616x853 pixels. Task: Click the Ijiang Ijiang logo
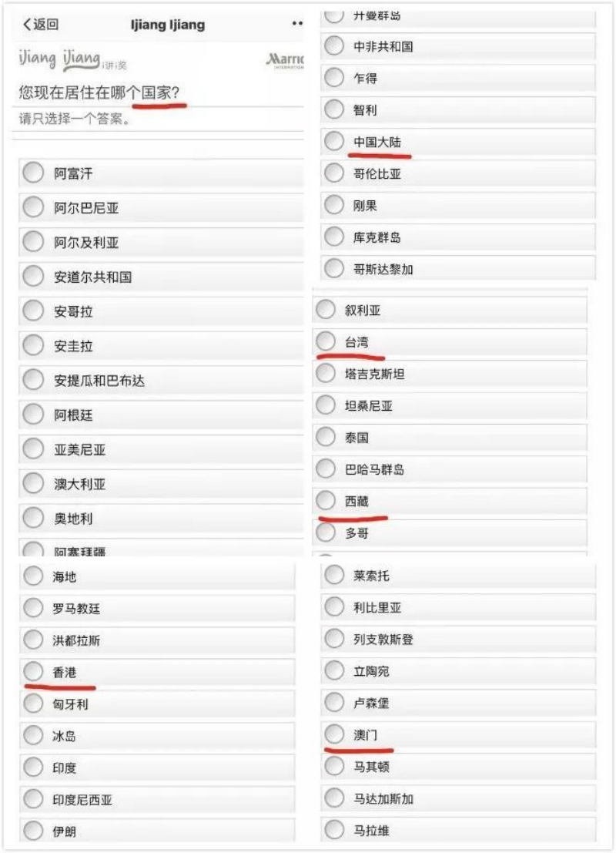(72, 59)
